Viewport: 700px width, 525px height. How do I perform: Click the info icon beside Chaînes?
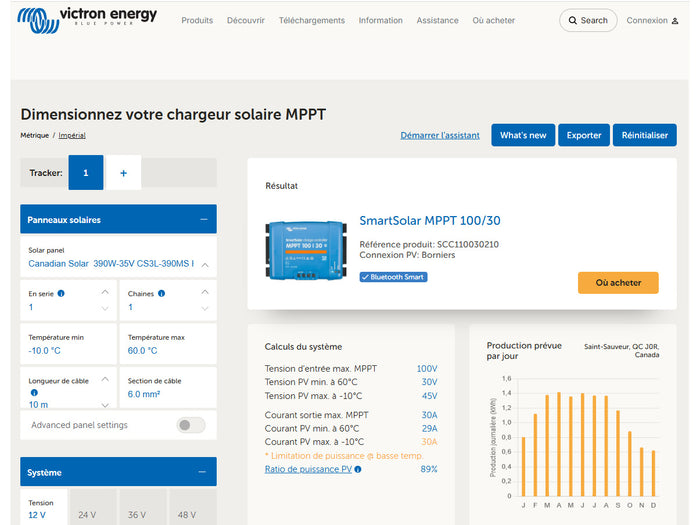click(161, 294)
